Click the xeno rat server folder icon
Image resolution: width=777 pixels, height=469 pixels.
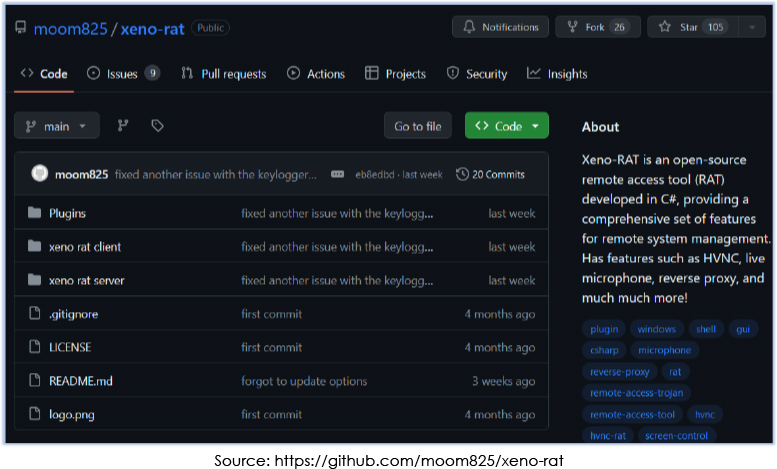click(x=34, y=280)
